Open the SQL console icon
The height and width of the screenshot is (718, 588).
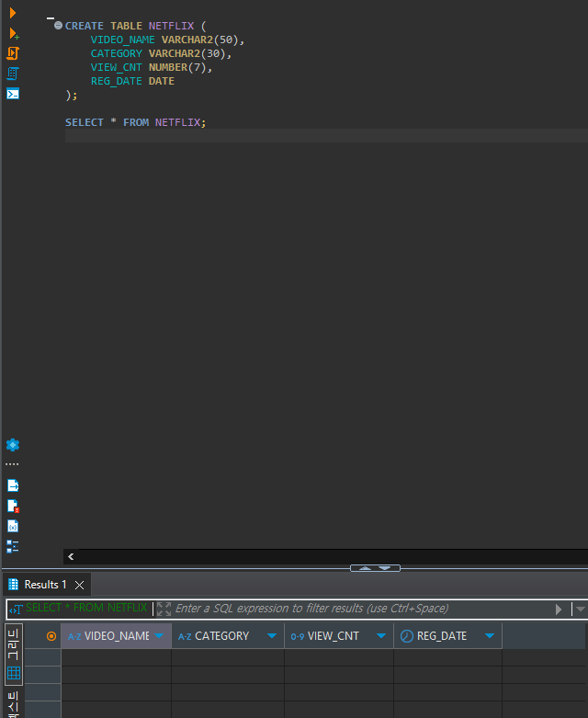pos(13,94)
